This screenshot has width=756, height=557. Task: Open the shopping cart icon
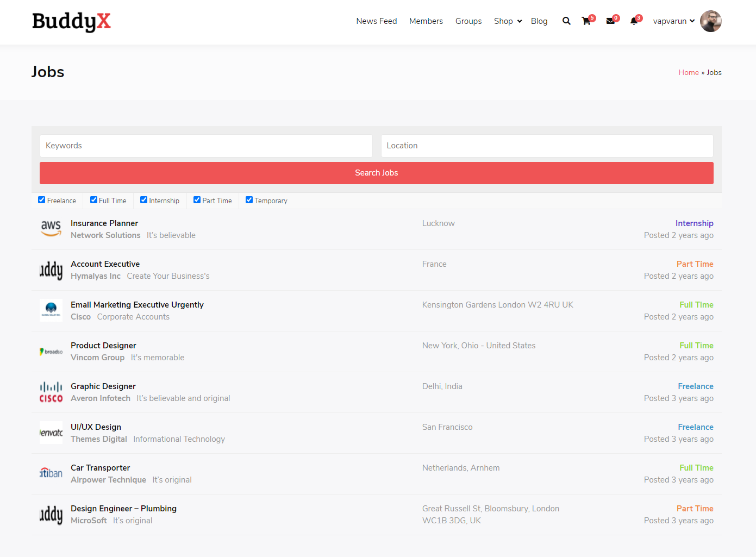(x=586, y=21)
